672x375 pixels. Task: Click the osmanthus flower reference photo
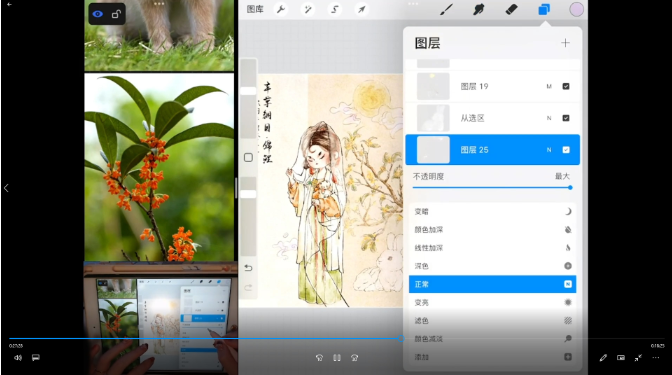159,167
